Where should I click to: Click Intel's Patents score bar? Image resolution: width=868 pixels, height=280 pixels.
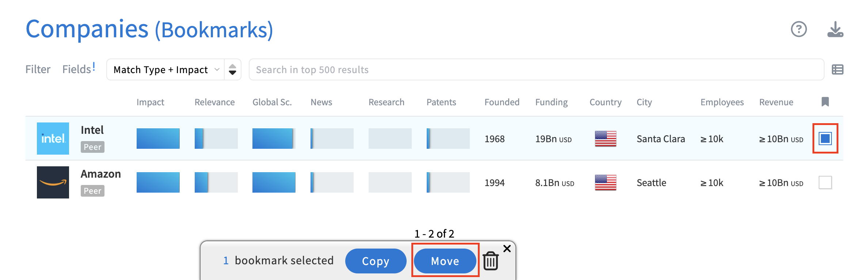pos(448,139)
